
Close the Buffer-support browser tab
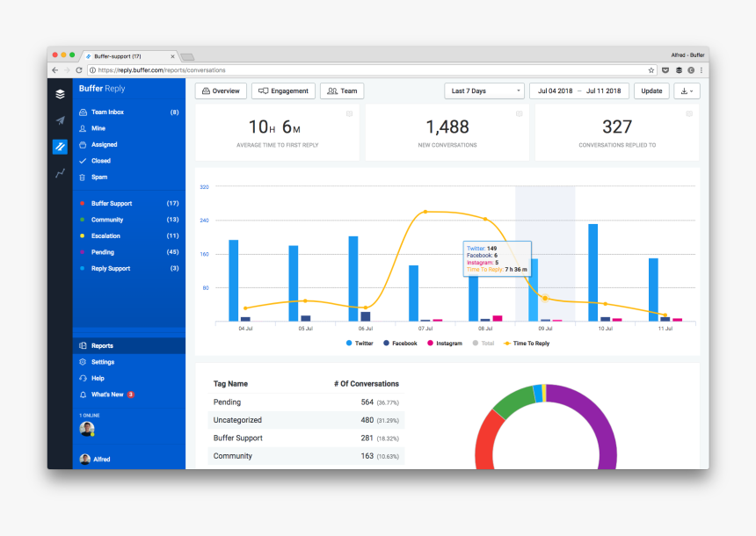tap(172, 56)
